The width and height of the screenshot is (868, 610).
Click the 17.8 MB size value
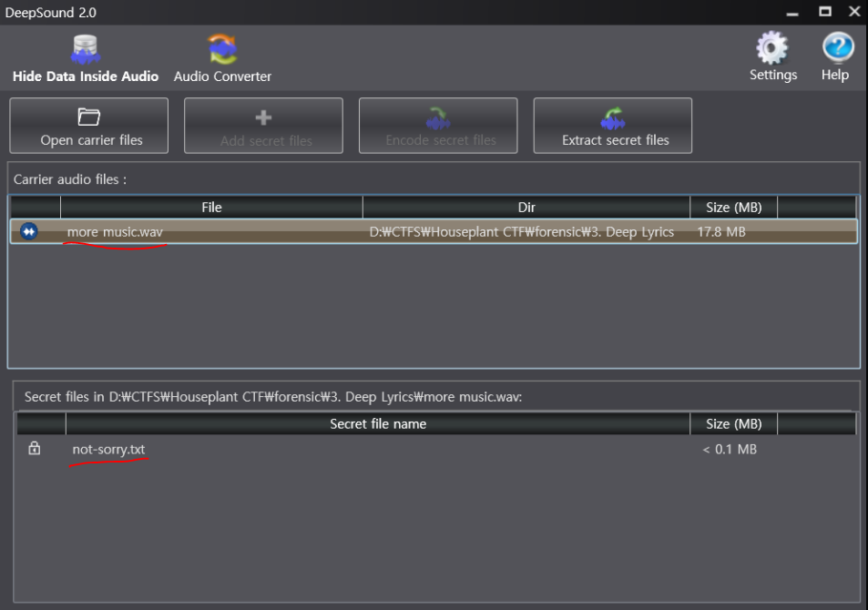[x=721, y=232]
